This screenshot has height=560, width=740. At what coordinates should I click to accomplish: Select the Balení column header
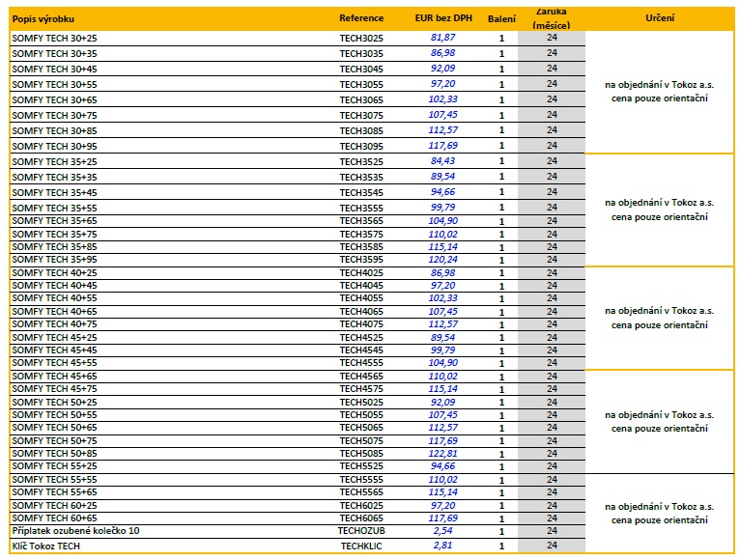[x=501, y=19]
